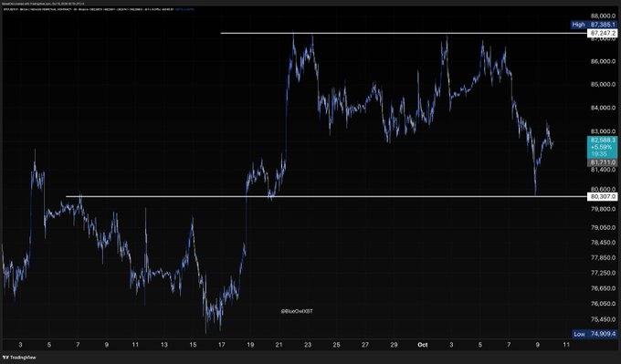The height and width of the screenshot is (364, 621).
Task: Click date 29 on the time axis
Action: point(394,345)
